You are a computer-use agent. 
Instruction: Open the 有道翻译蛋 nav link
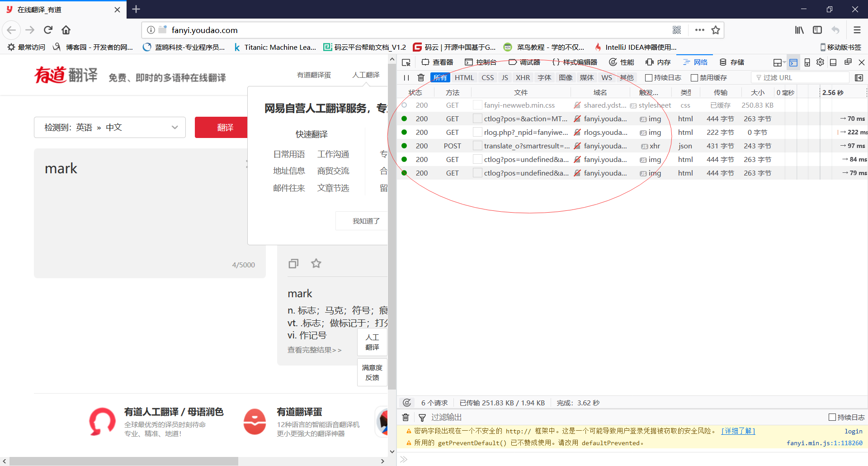pyautogui.click(x=314, y=75)
